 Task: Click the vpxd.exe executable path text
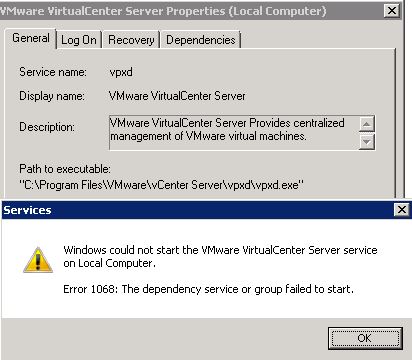[x=161, y=185]
